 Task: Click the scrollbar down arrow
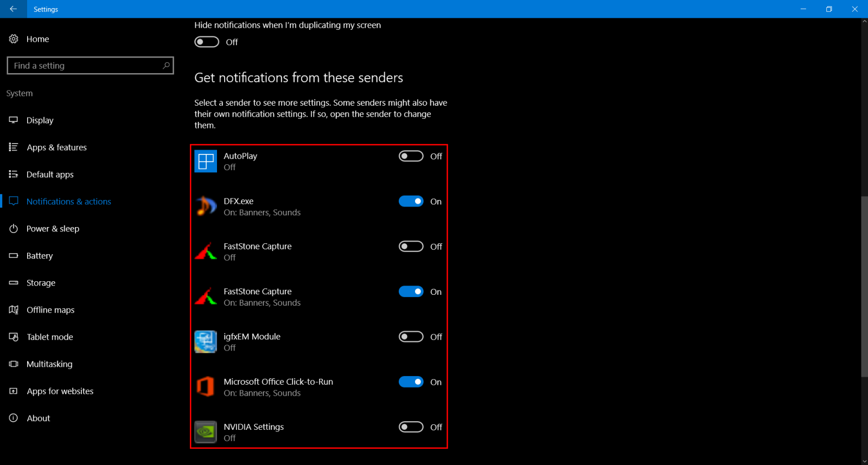(x=864, y=461)
